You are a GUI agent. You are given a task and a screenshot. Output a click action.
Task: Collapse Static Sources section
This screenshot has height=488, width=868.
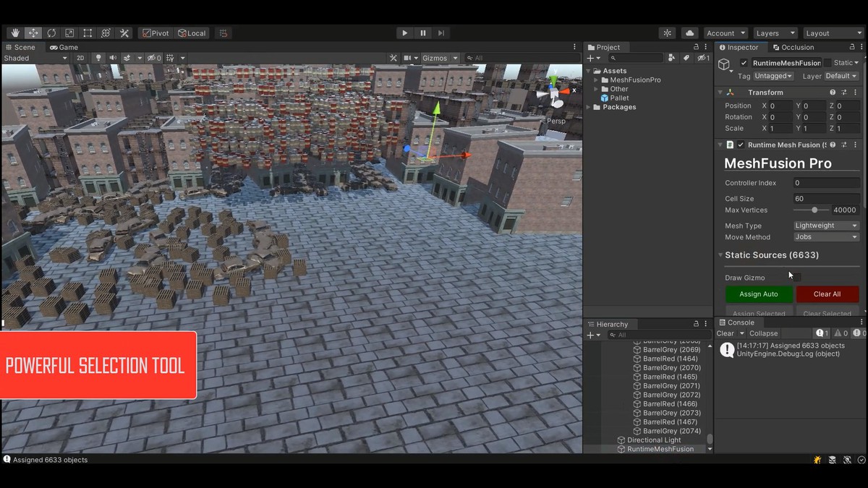click(720, 255)
